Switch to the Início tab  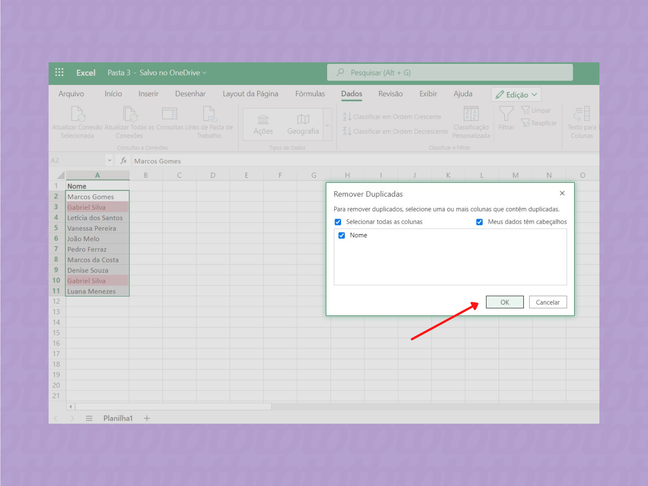pyautogui.click(x=113, y=94)
